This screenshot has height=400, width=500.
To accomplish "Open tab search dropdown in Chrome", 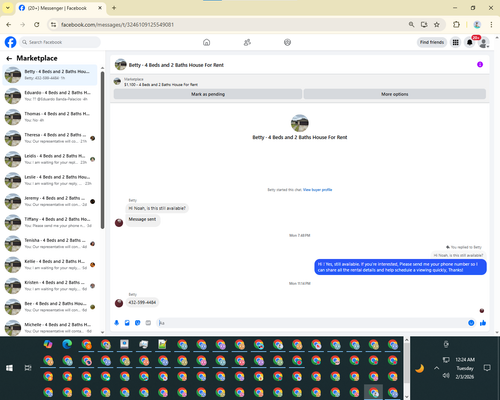I will point(8,8).
